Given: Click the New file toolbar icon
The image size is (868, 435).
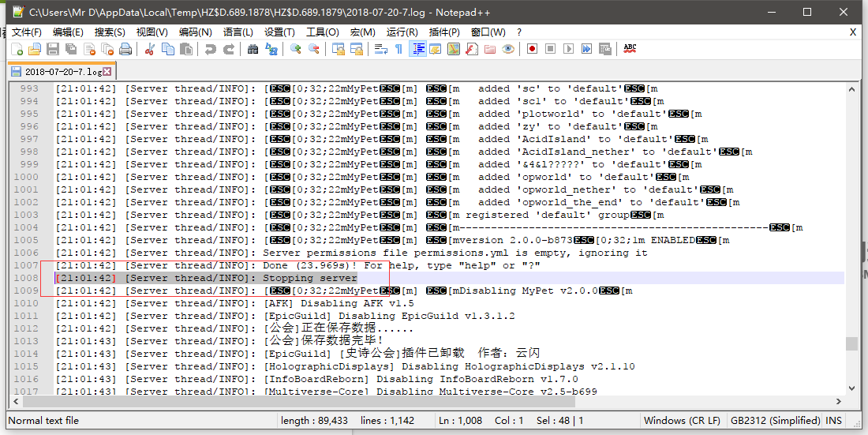Looking at the screenshot, I should [16, 49].
